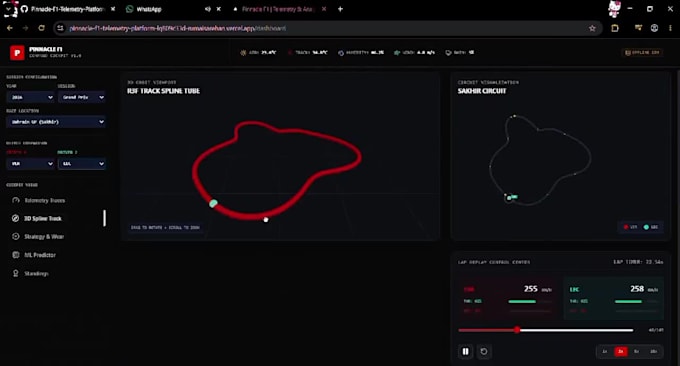Go back in browser history

pyautogui.click(x=10, y=28)
